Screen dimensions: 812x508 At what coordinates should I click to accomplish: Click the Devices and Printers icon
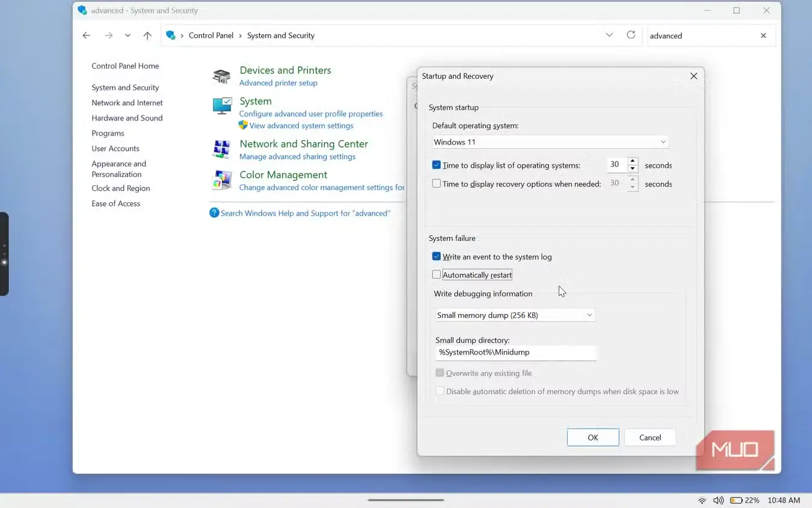pyautogui.click(x=222, y=76)
